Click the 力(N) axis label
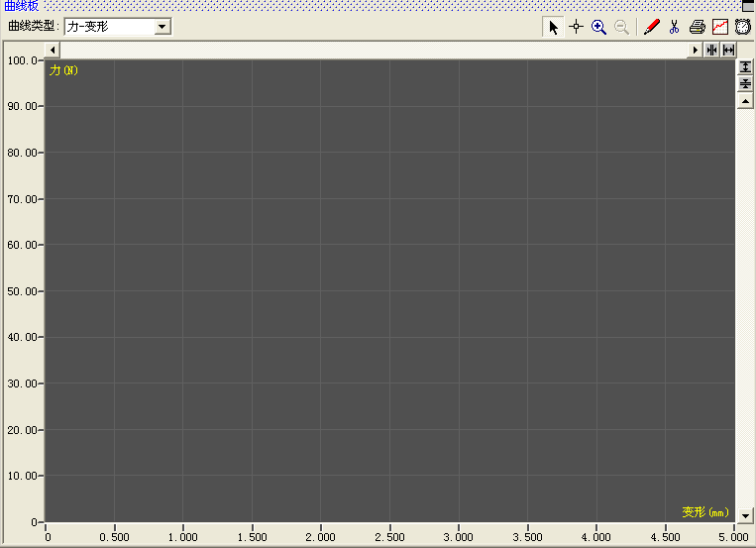Screen dimensions: 756x548 point(63,70)
